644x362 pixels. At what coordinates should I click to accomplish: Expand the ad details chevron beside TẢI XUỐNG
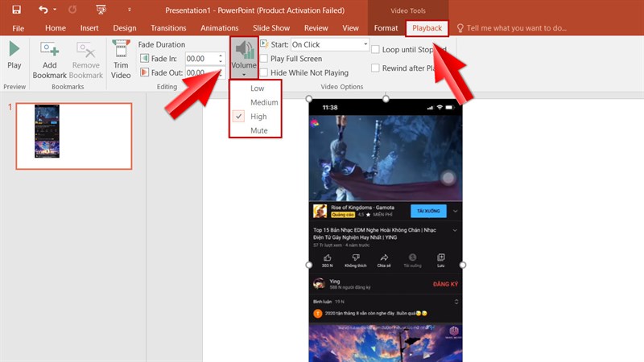(x=456, y=212)
